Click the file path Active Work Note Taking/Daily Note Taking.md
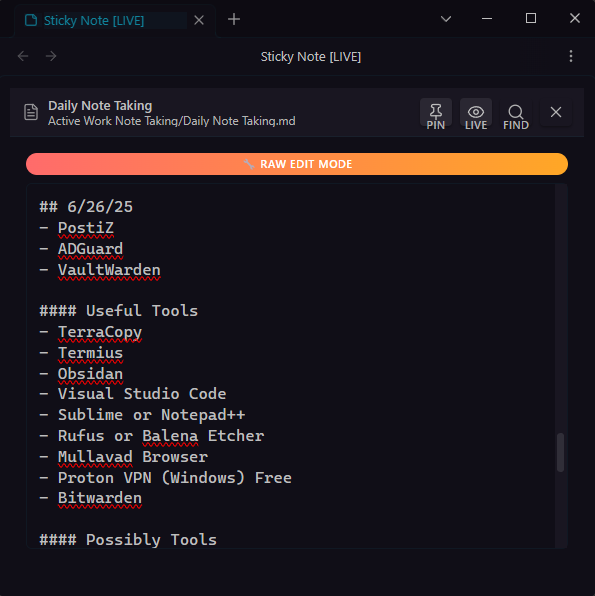The image size is (595, 596). (171, 121)
